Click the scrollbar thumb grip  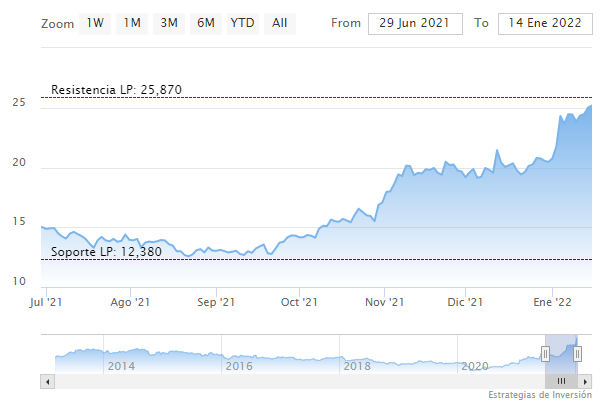pos(561,381)
